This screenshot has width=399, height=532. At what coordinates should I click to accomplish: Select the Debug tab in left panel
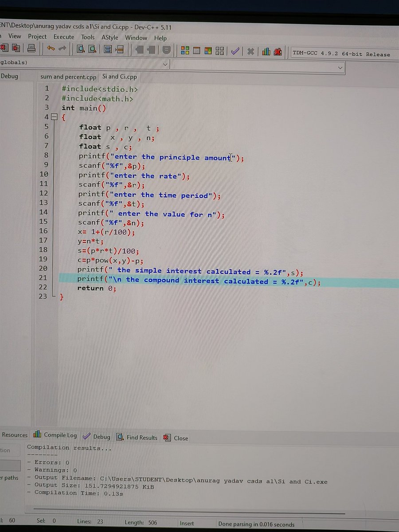click(10, 76)
